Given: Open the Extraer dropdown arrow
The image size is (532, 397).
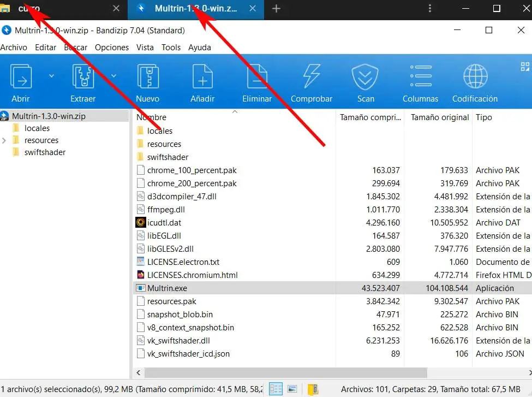Looking at the screenshot, I should 113,76.
